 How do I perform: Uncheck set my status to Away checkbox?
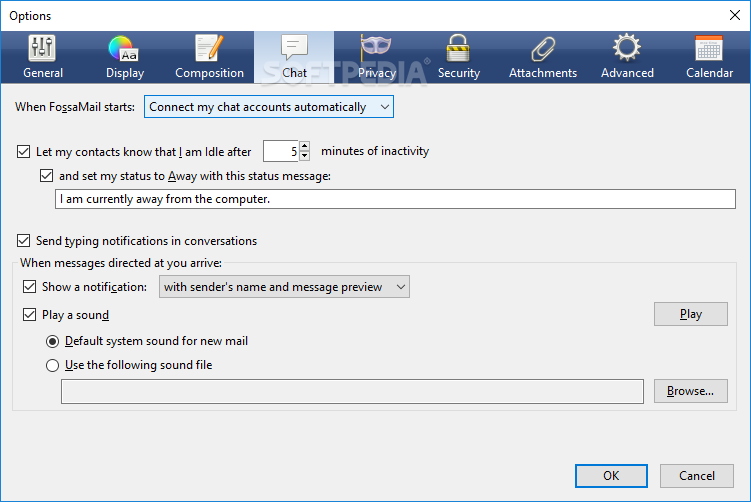[x=46, y=176]
